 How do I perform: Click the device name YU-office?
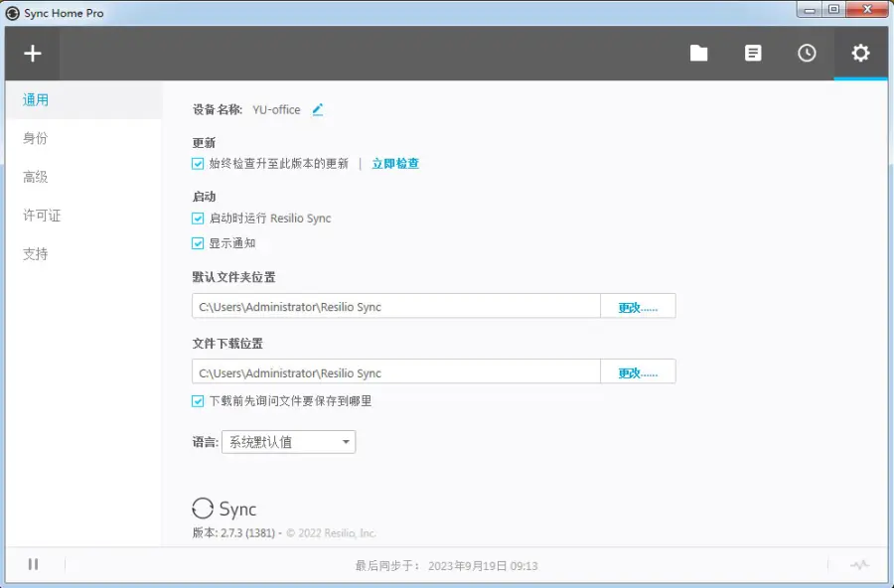(276, 109)
